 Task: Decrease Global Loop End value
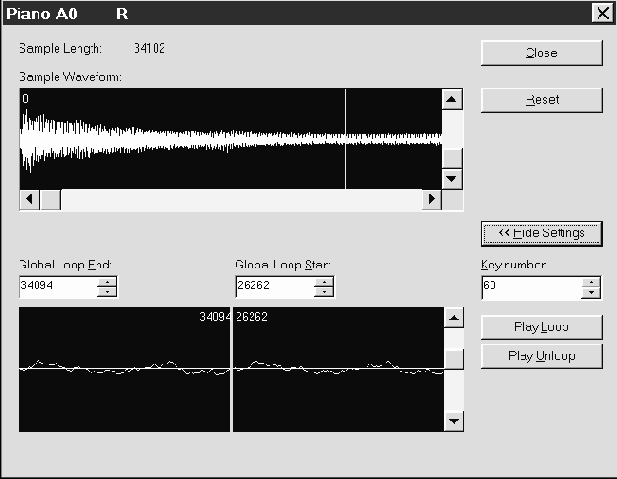coord(107,293)
